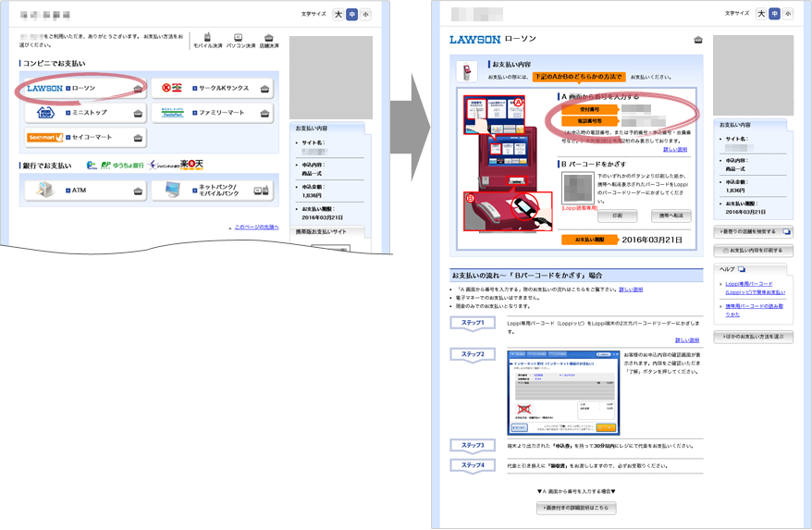Click the ステップ1 label
Screen dimensions: 812x530
click(473, 324)
